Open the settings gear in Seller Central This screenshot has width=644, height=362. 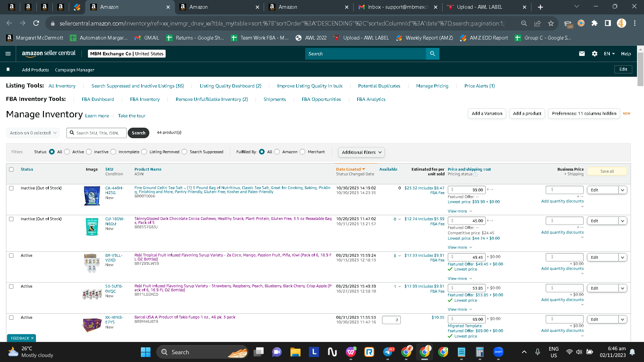595,54
